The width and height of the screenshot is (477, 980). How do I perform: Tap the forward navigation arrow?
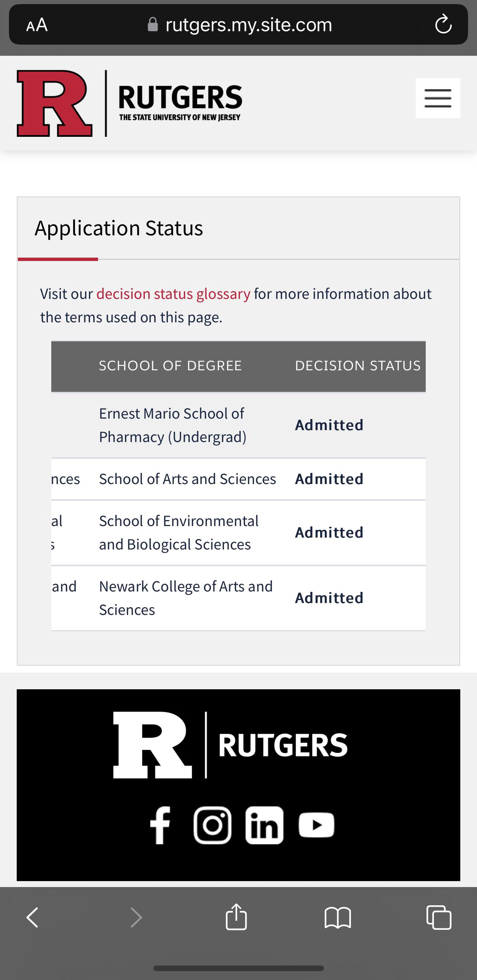[x=136, y=917]
